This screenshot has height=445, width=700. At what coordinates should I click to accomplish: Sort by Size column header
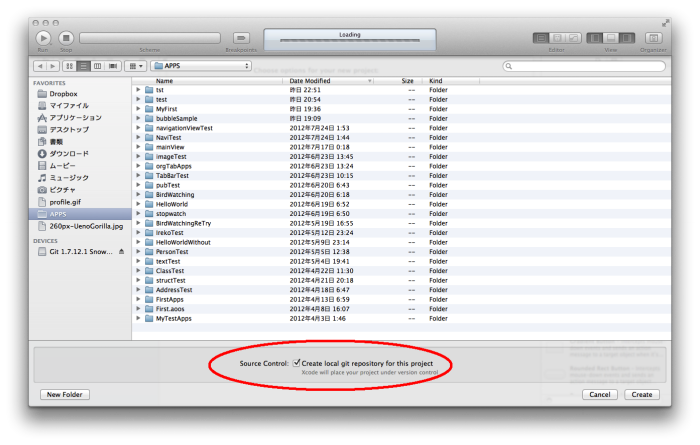(x=396, y=81)
